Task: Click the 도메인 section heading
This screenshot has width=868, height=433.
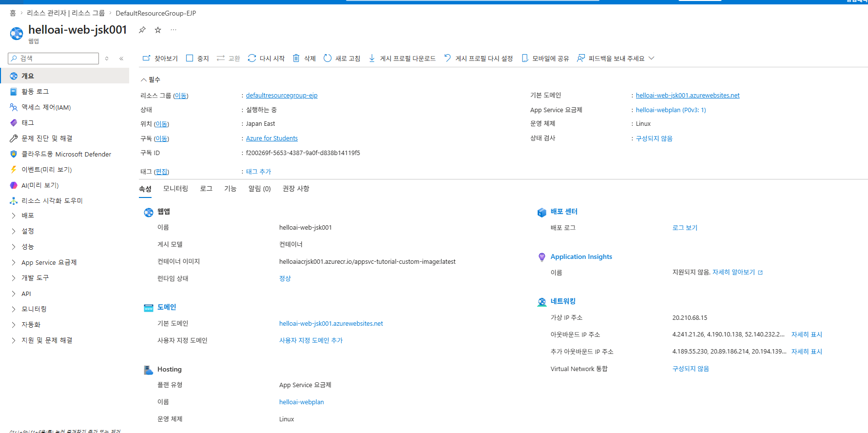Action: pos(167,307)
